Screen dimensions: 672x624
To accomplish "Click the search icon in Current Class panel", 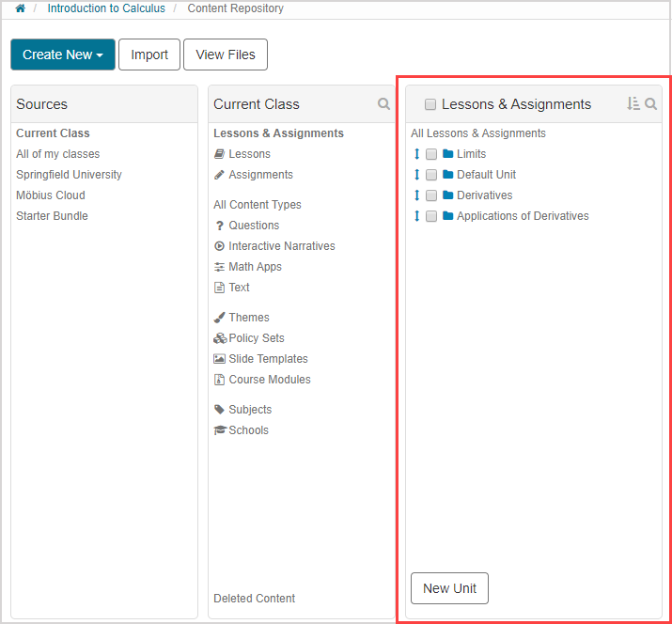I will tap(383, 104).
